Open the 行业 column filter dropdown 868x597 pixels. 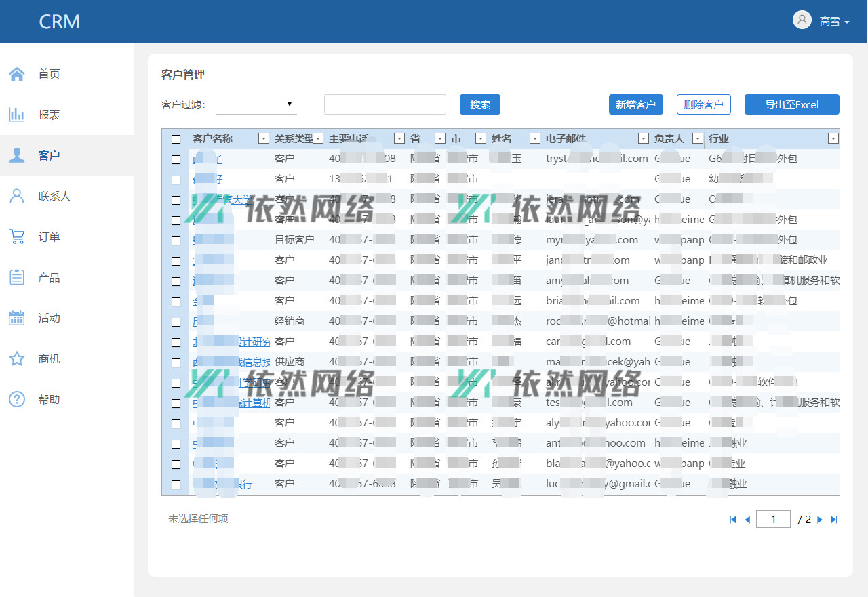[x=833, y=139]
